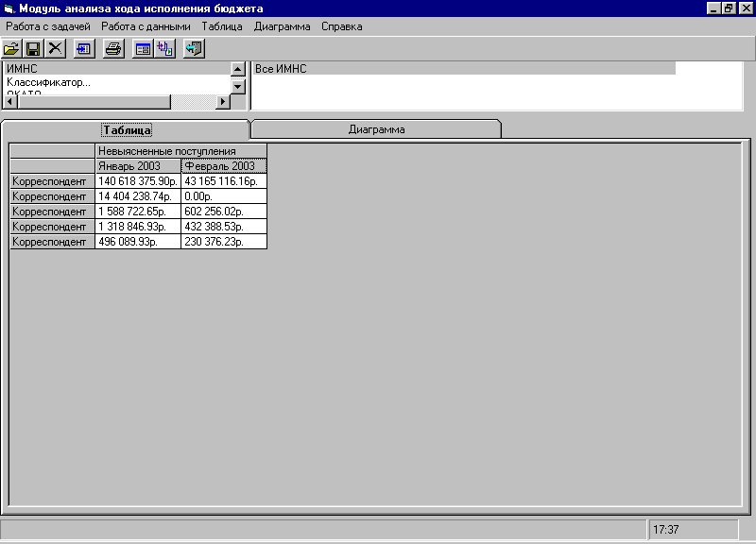Screen dimensions: 756x544
Task: Select cell 43 165 116.16р.
Action: tap(224, 181)
